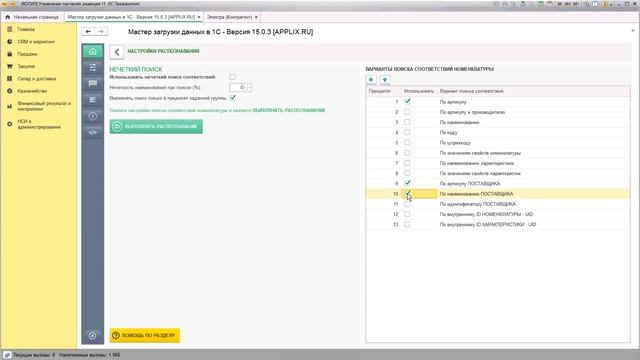Viewport: 640px width, 360px height.
Task: Open CRM и маркетинг section
Action: 36,42
